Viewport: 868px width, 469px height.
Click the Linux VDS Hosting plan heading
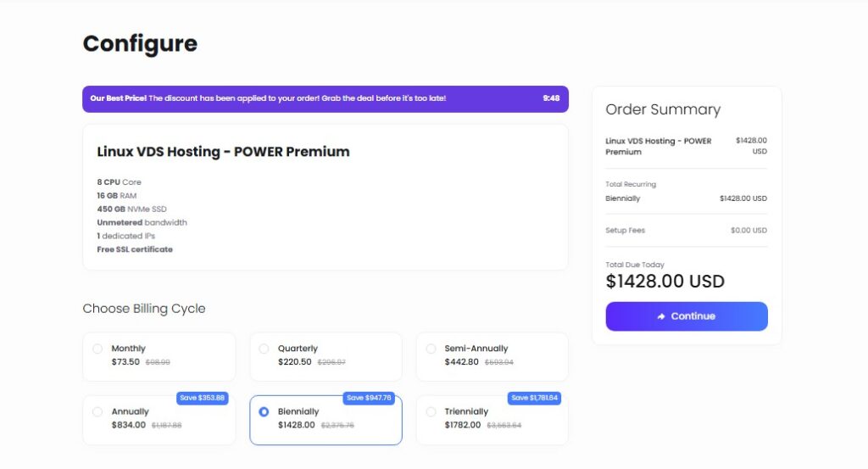click(223, 152)
